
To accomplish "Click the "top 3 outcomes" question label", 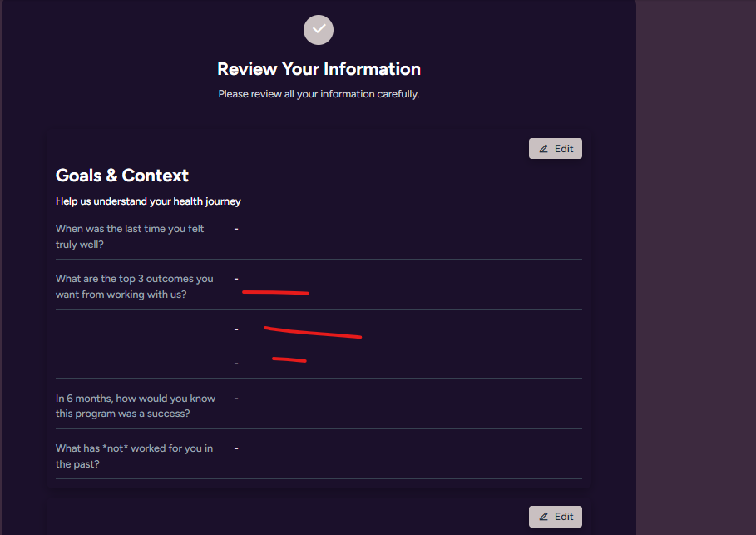I will coord(134,286).
